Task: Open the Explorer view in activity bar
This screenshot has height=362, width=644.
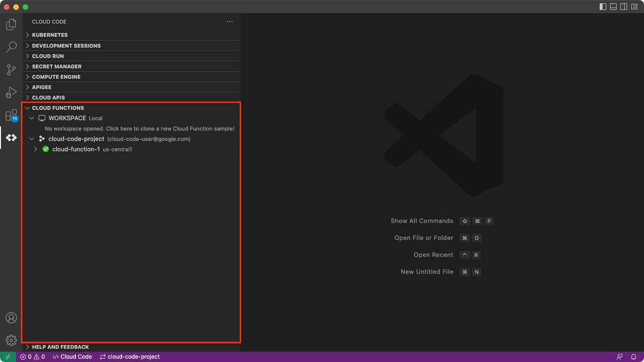Action: [x=11, y=25]
